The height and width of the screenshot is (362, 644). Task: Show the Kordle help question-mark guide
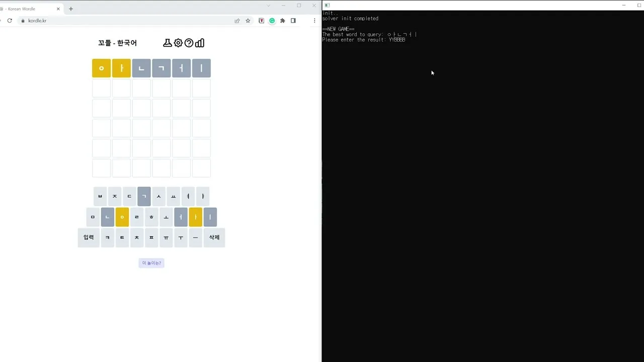(189, 43)
